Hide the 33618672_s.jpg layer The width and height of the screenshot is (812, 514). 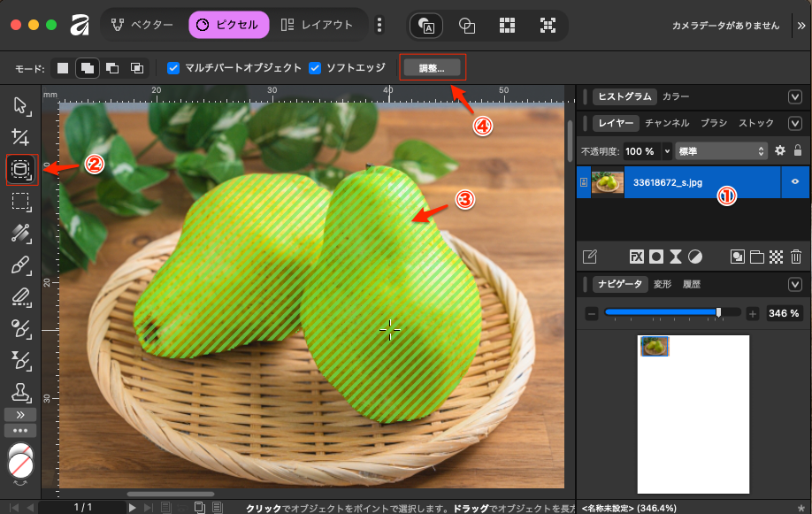coord(795,182)
